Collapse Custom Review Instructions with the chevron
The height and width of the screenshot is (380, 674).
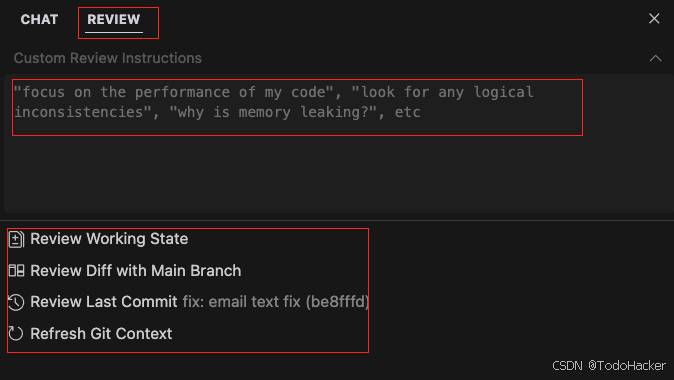click(x=656, y=58)
